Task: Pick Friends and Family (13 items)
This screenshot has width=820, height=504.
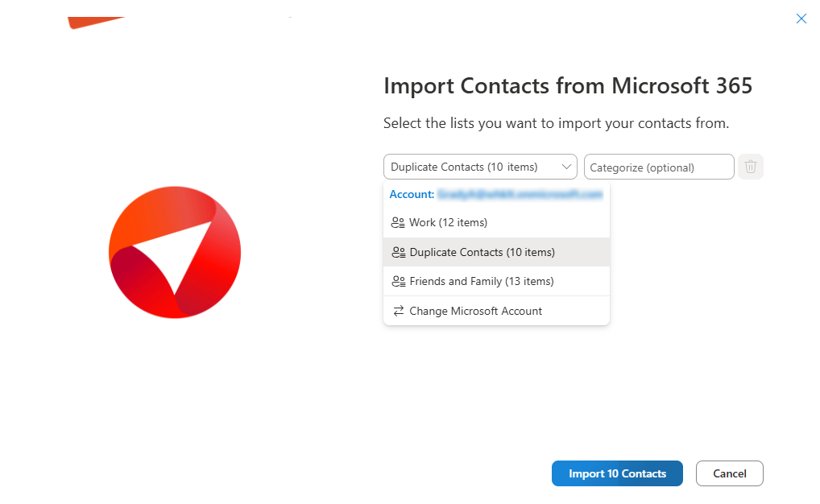Action: coord(481,282)
